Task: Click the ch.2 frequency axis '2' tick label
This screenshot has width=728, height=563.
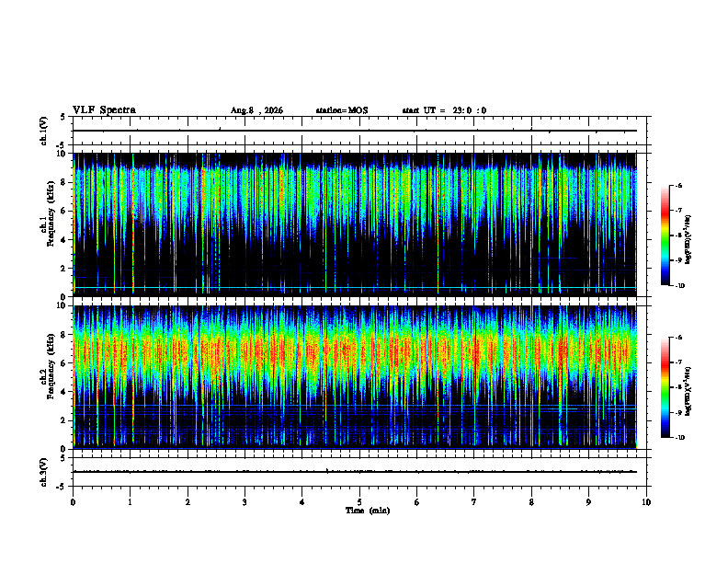Action: pos(64,420)
